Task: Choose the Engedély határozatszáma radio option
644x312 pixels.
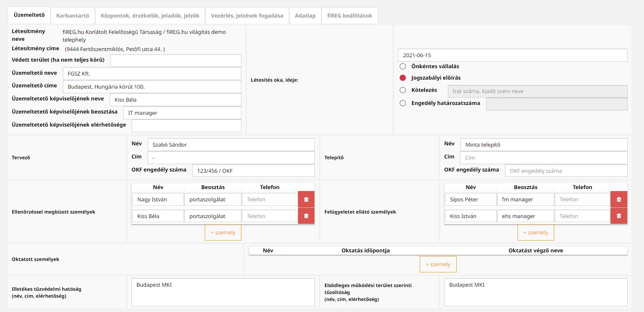Action: (403, 103)
